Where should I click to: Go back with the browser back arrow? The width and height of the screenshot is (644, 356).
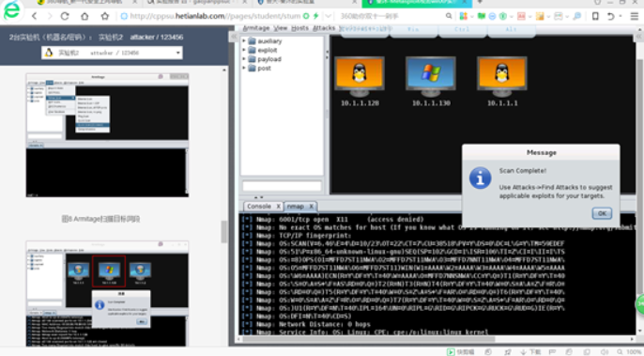pos(35,16)
